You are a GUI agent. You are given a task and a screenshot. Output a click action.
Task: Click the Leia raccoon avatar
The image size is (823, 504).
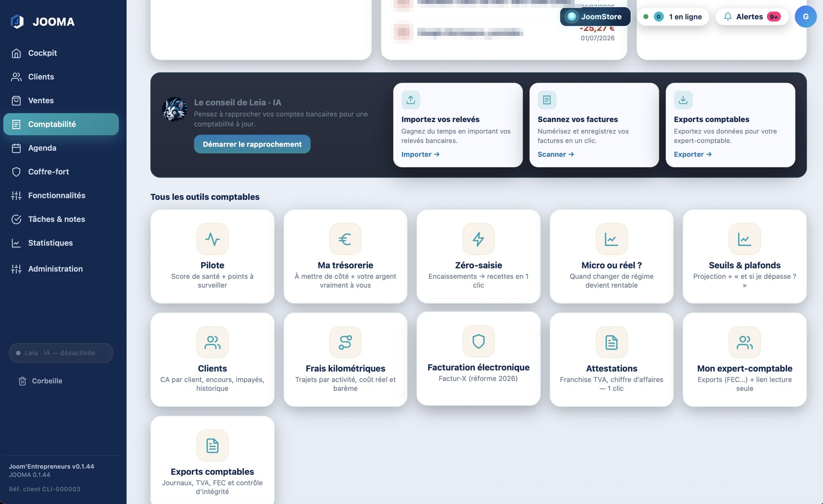175,109
